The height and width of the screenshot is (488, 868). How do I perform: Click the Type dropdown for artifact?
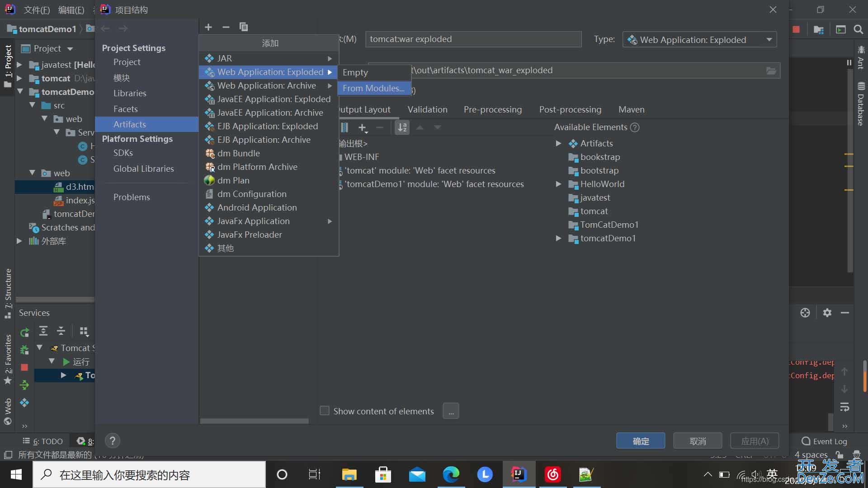click(x=699, y=39)
